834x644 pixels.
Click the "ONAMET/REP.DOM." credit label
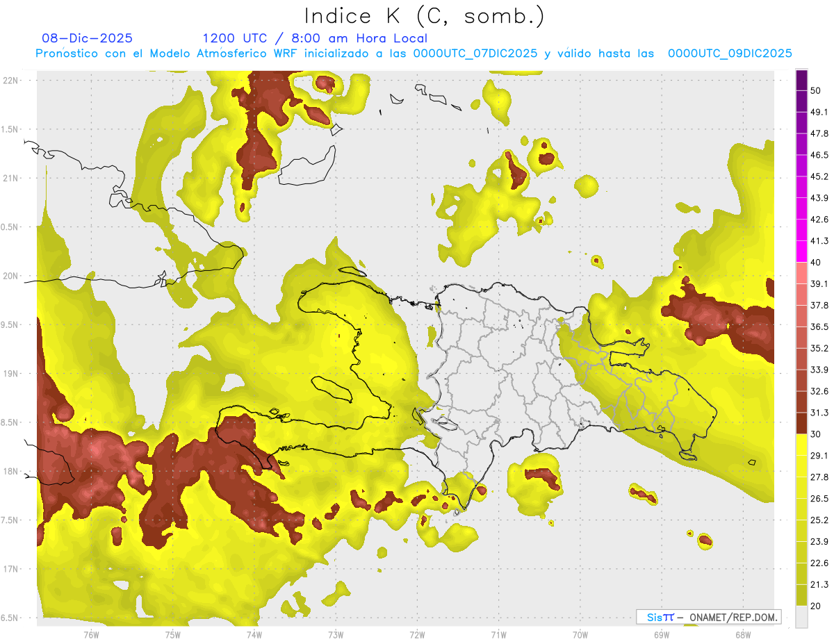(734, 617)
